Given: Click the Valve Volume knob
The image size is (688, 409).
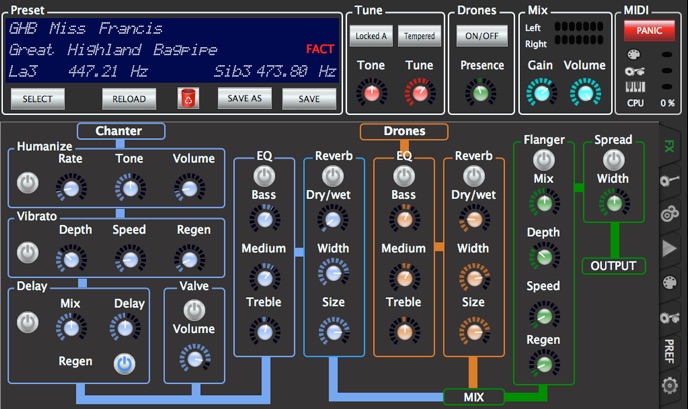Looking at the screenshot, I should click(x=195, y=359).
